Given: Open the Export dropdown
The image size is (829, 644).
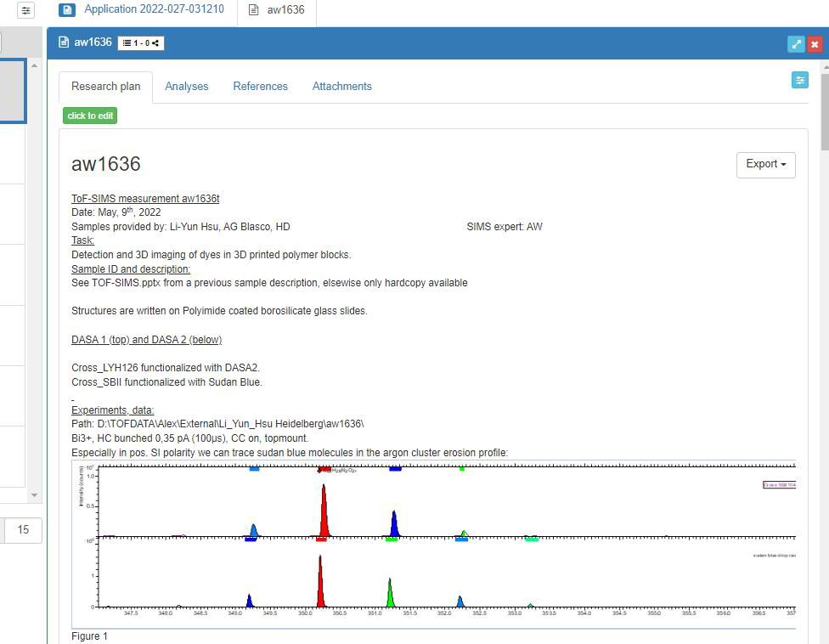Looking at the screenshot, I should point(765,165).
